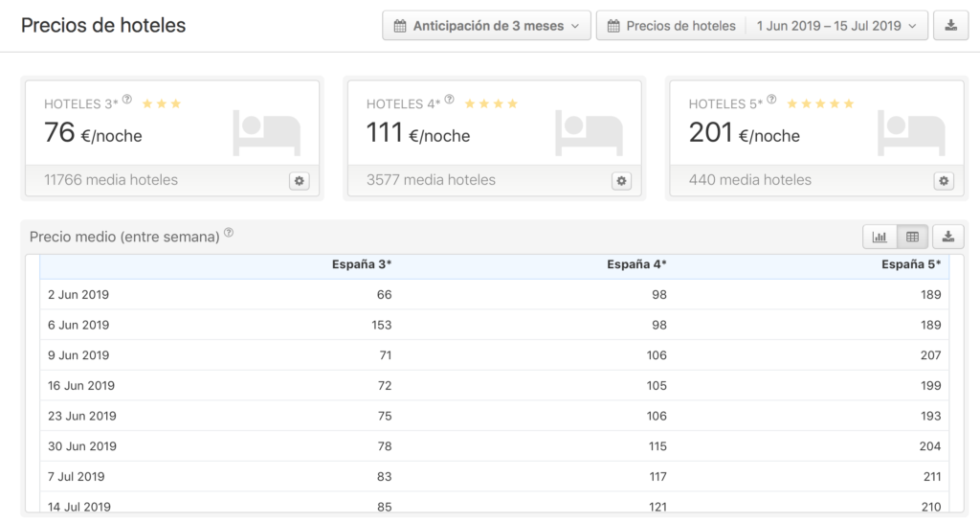Click the HOTELES 5* card label
This screenshot has width=980, height=523.
[725, 104]
